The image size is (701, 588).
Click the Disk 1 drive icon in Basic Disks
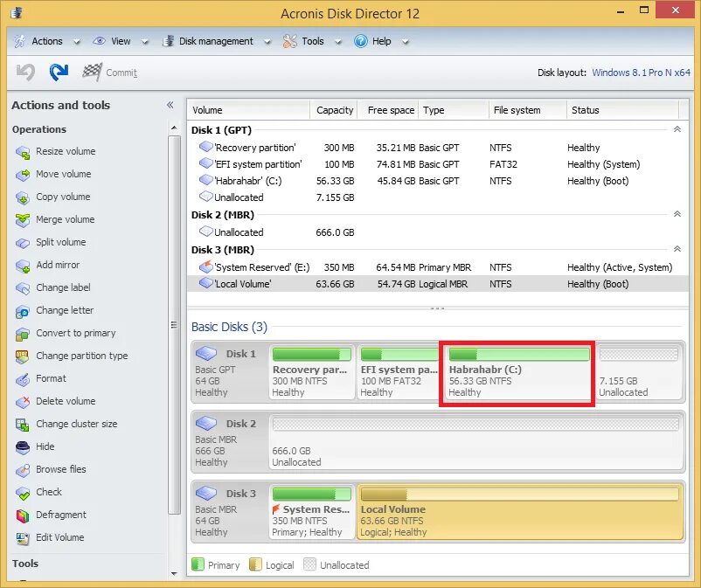(206, 354)
